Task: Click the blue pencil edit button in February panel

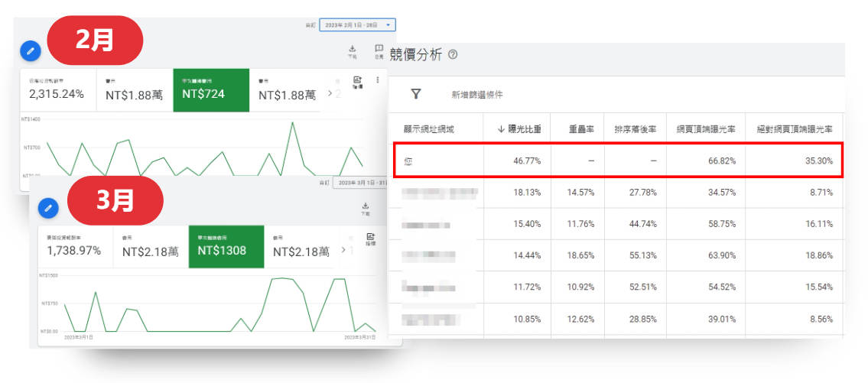Action: pos(31,51)
